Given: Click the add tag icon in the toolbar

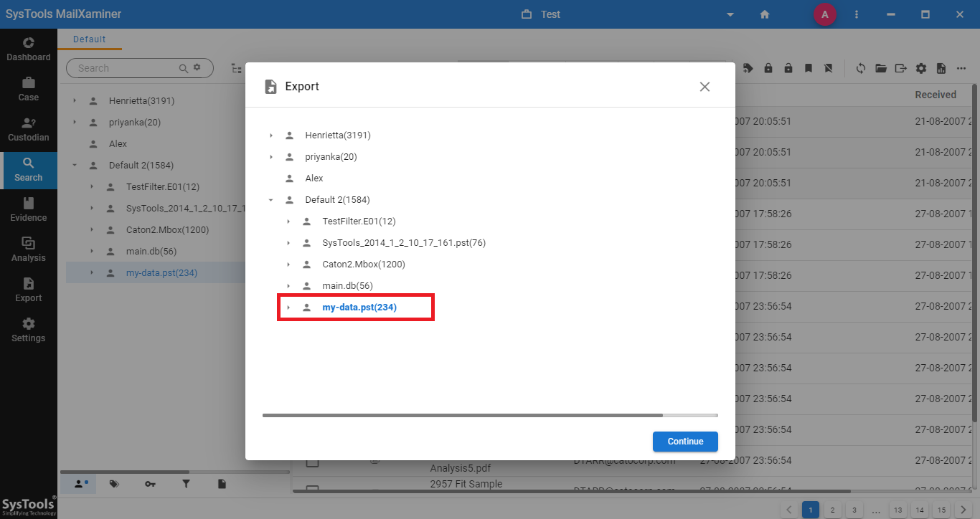Looking at the screenshot, I should click(748, 68).
